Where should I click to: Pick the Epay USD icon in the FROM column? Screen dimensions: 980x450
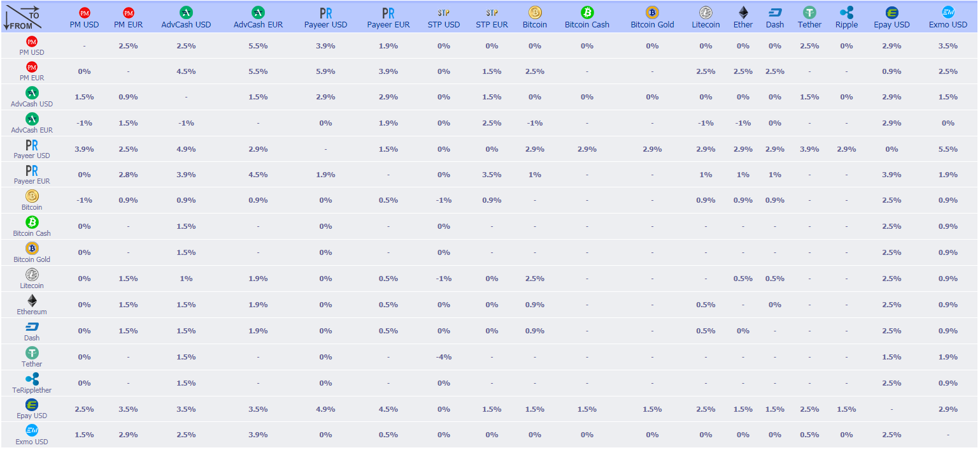tap(32, 404)
